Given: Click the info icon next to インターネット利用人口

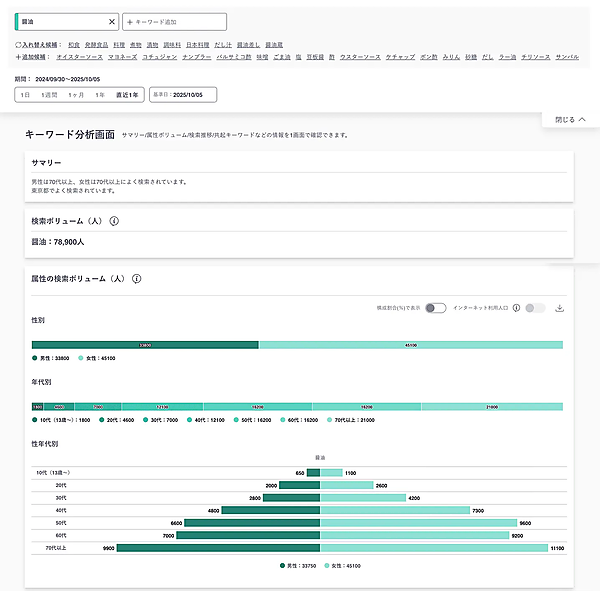Looking at the screenshot, I should click(x=516, y=308).
